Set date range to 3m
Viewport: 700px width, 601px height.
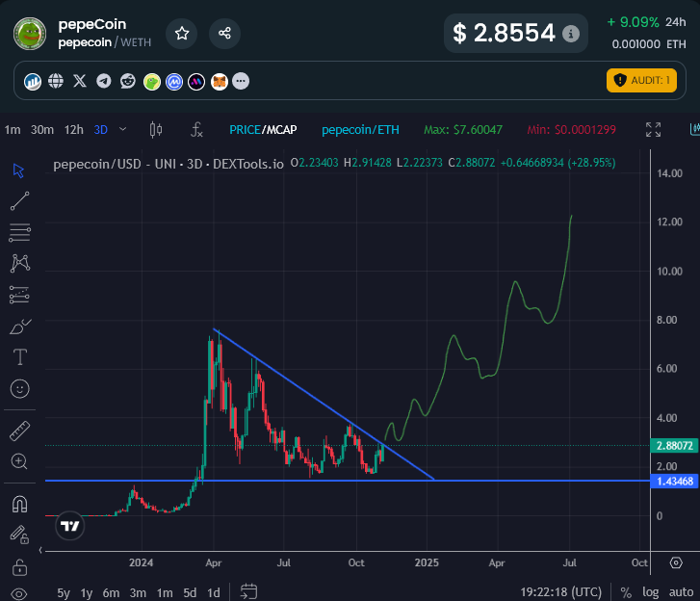point(138,593)
